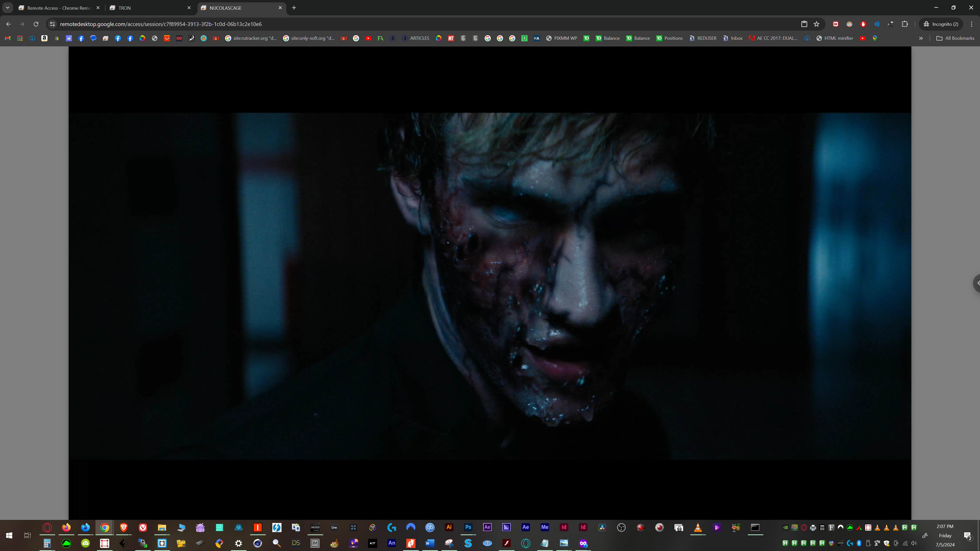Viewport: 980px width, 551px height.
Task: Open the HTML minifier bookmark
Action: point(835,38)
